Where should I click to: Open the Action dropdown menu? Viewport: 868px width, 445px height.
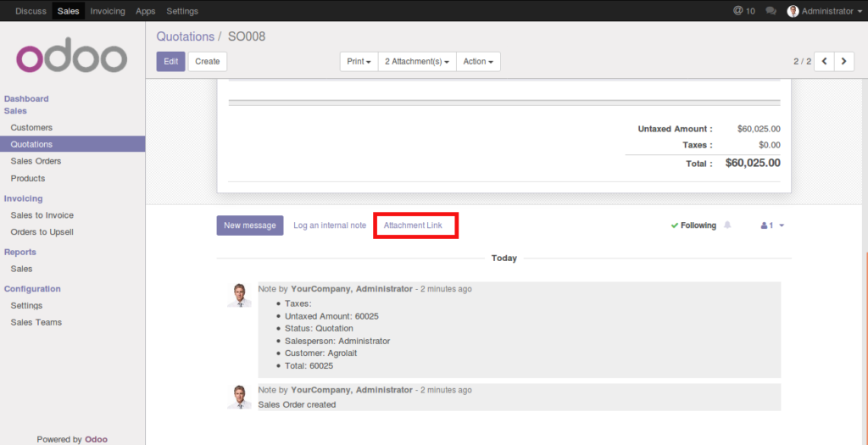click(478, 61)
